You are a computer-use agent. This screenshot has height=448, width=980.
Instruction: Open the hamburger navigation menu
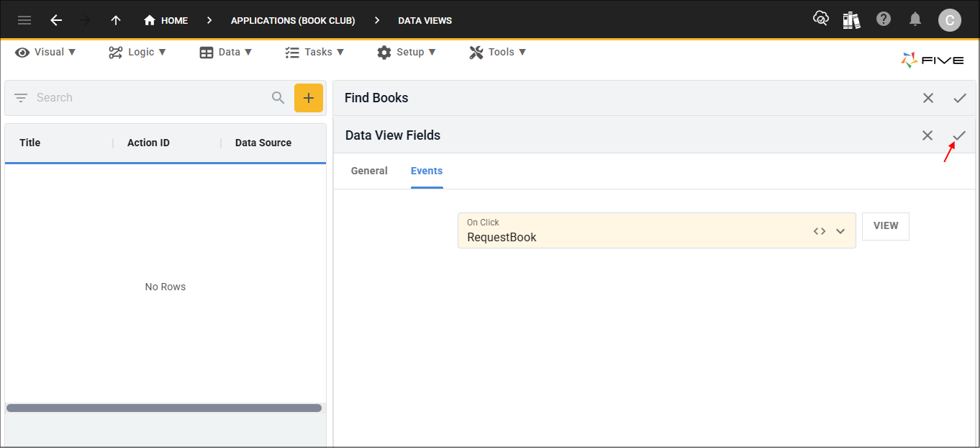click(x=24, y=20)
